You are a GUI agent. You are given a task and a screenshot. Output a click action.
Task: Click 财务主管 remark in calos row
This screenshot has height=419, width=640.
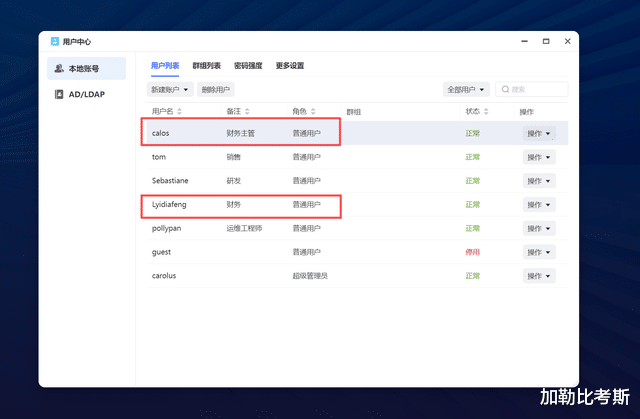pos(240,133)
